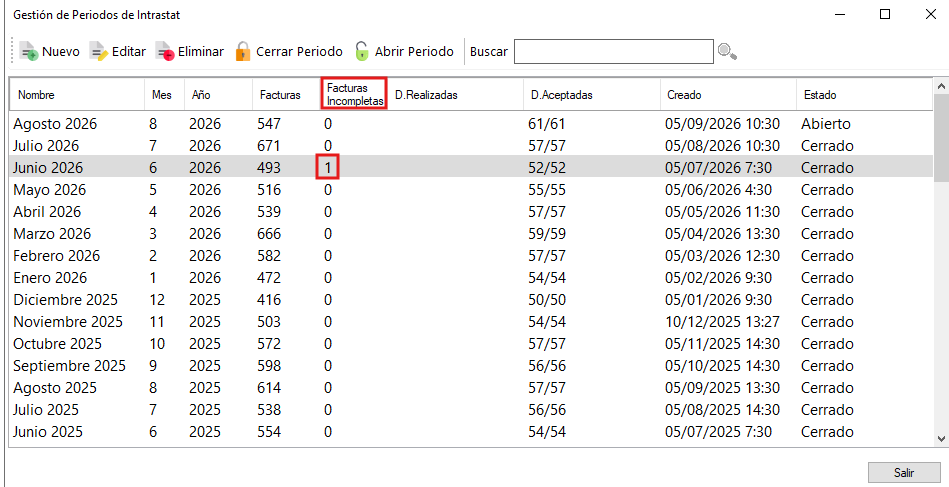949x487 pixels.
Task: Click the Facturas Incompletas column header
Action: pos(354,94)
